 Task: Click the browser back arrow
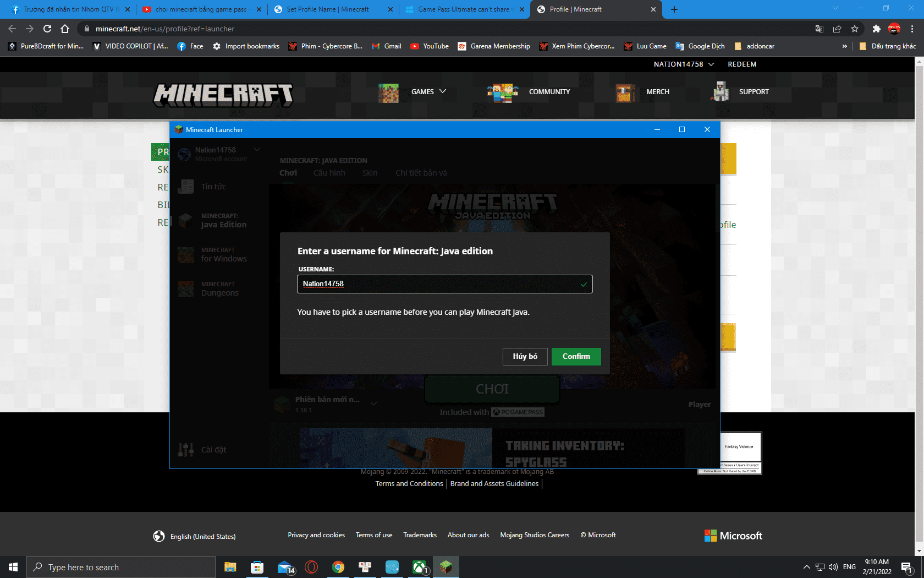pyautogui.click(x=12, y=29)
